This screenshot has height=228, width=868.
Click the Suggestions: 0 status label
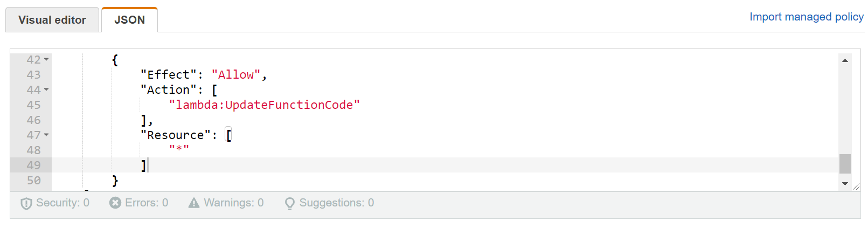[x=336, y=203]
